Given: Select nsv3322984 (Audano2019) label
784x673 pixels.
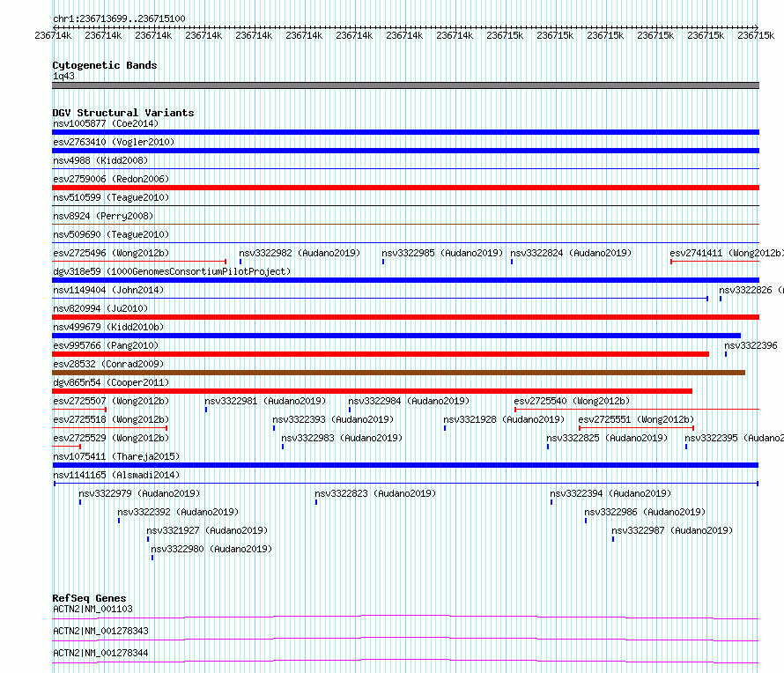Looking at the screenshot, I should (x=409, y=401).
